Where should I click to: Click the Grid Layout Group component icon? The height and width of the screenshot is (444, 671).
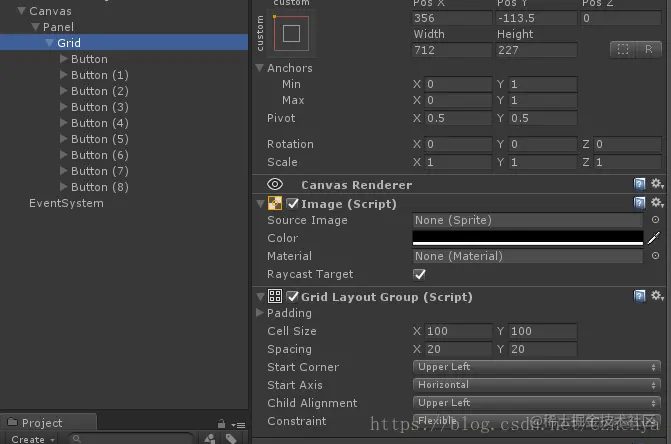click(x=275, y=296)
